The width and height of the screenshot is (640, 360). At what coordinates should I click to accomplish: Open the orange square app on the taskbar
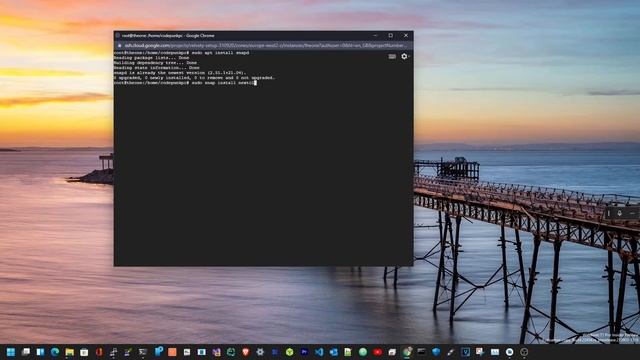click(172, 352)
